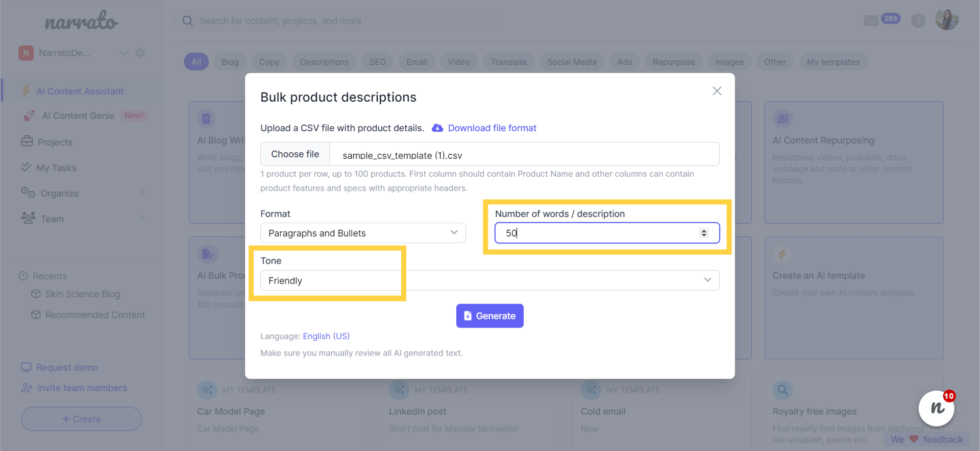Click the Recents clock icon
Viewport: 980px width, 451px height.
(x=23, y=276)
